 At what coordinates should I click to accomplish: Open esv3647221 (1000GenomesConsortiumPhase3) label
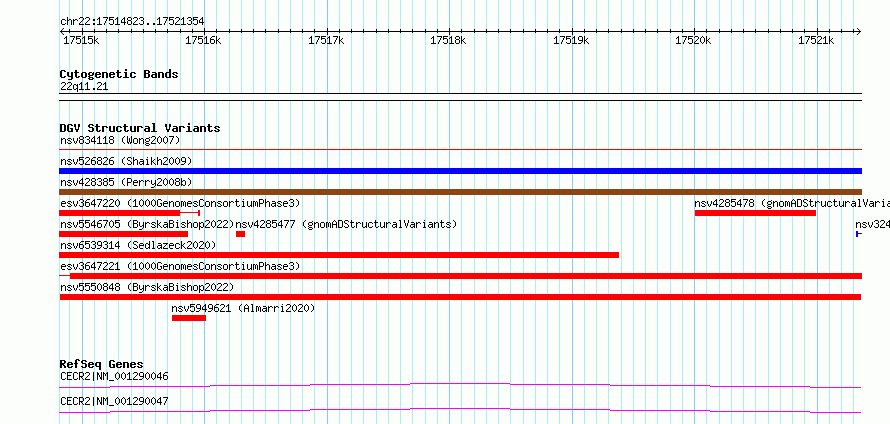(180, 266)
